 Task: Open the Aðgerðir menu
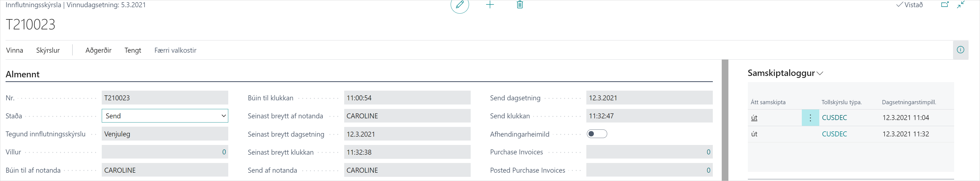98,50
